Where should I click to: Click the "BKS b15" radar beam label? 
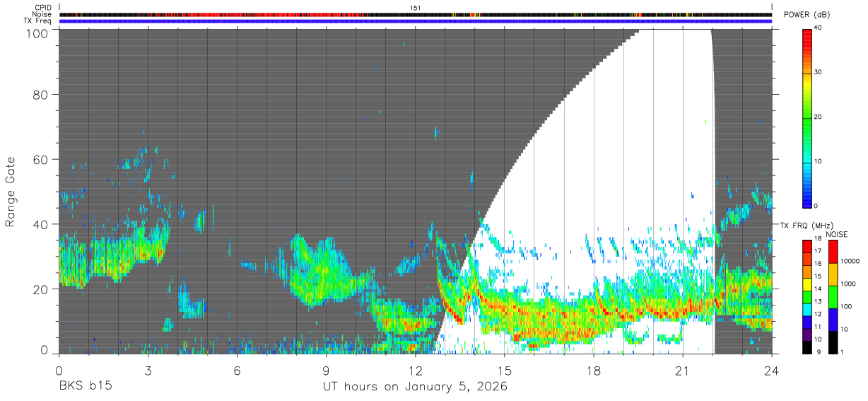[x=85, y=387]
